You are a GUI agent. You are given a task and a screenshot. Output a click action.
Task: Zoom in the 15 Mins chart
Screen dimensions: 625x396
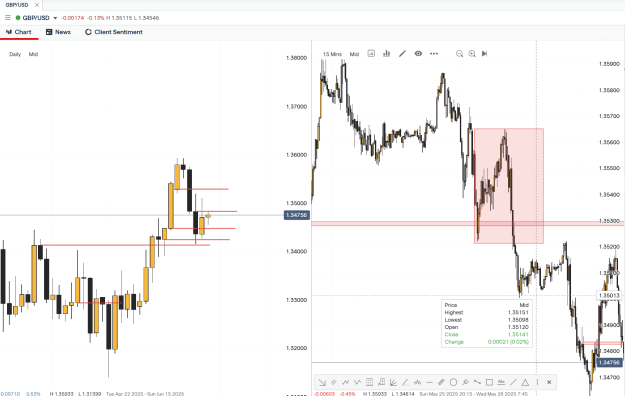point(472,53)
